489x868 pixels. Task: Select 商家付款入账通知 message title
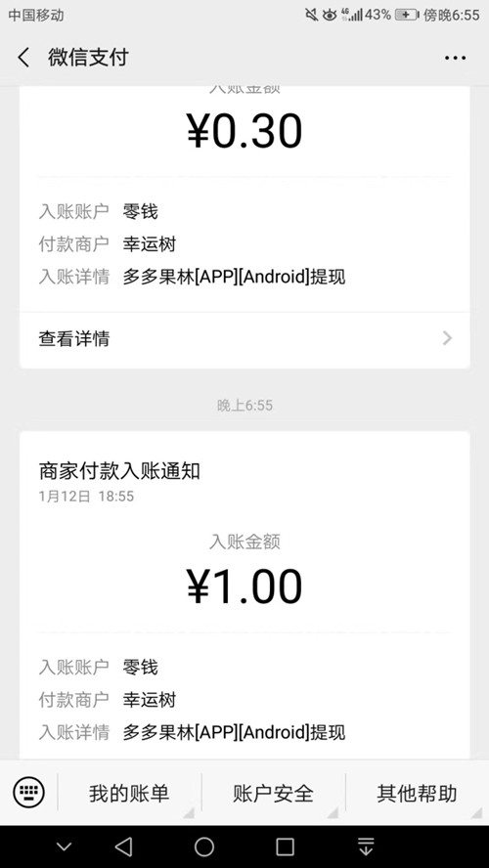coord(119,470)
